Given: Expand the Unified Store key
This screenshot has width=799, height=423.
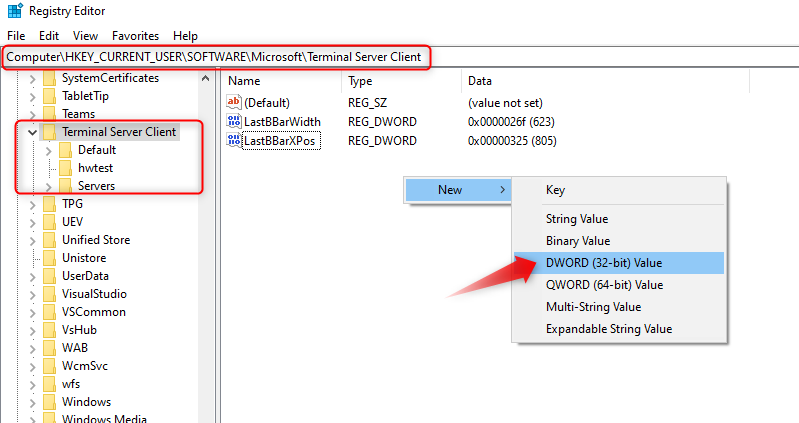Looking at the screenshot, I should pos(33,241).
